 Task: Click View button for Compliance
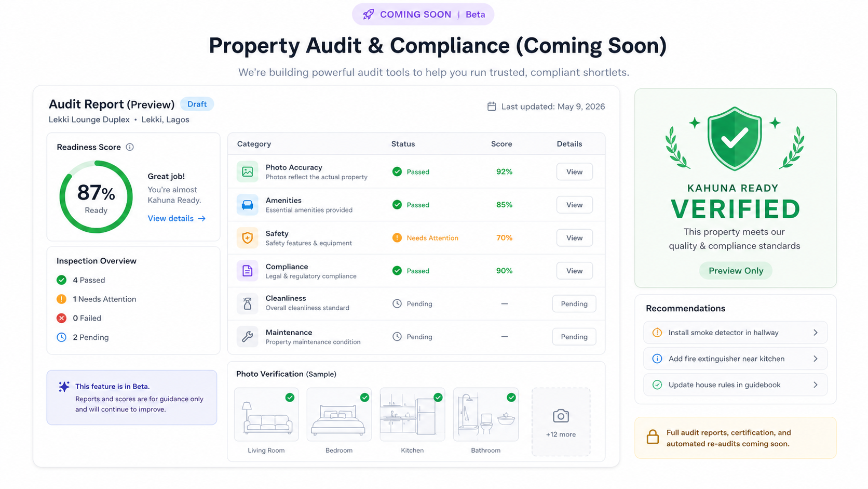574,271
